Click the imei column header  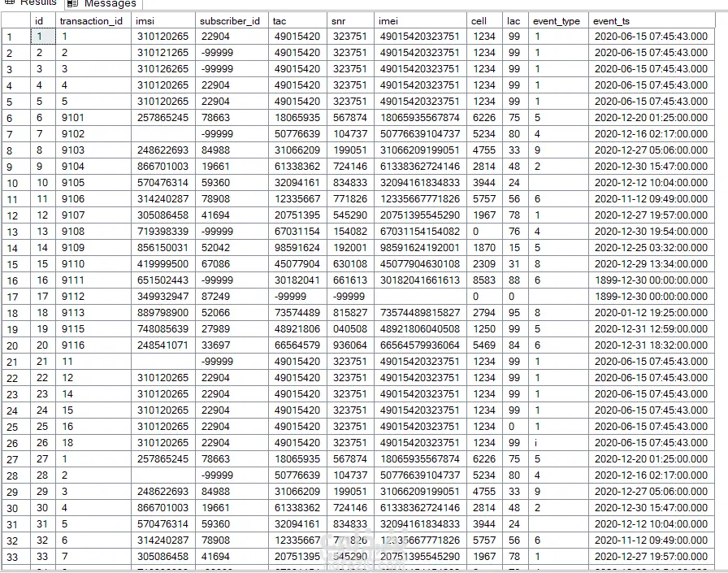(x=420, y=21)
